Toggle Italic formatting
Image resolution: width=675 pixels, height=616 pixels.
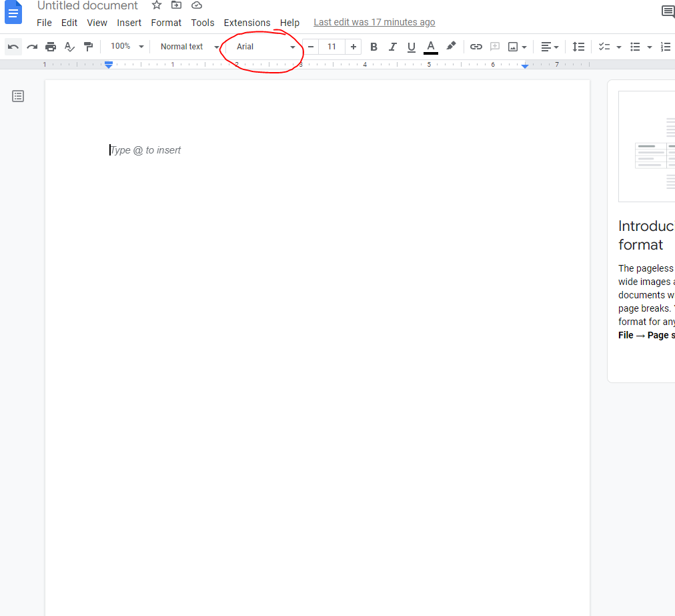392,47
